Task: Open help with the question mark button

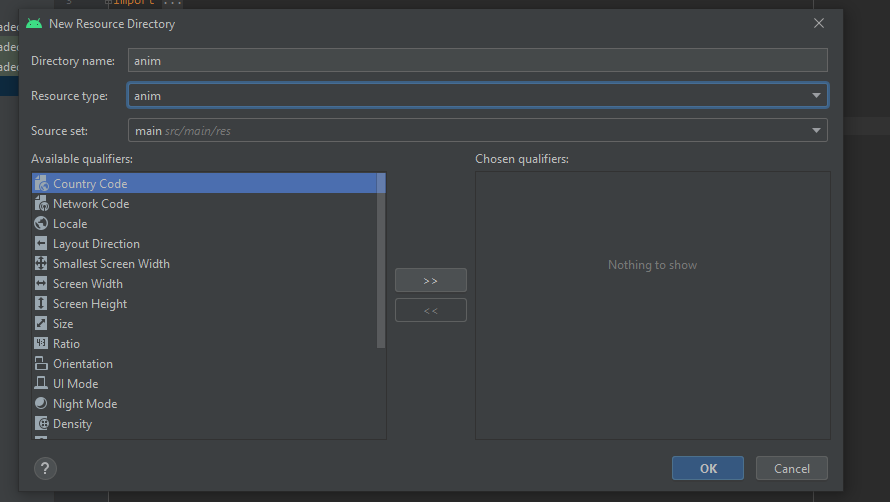Action: coord(45,468)
